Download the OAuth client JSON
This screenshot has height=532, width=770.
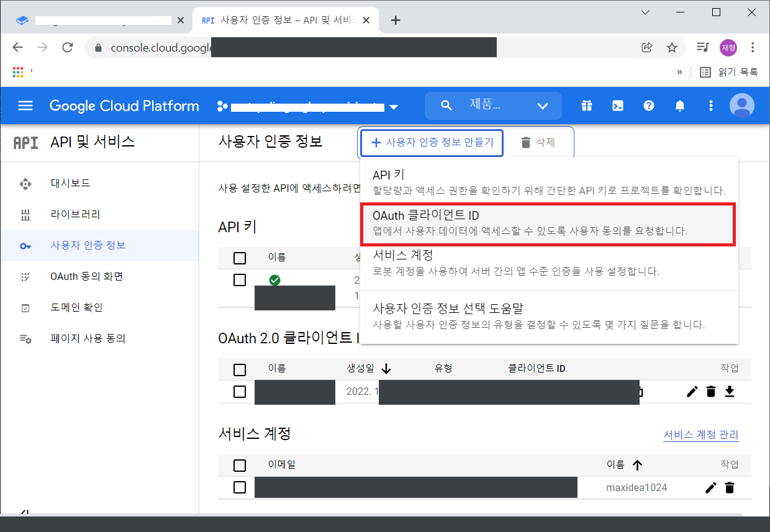(730, 391)
